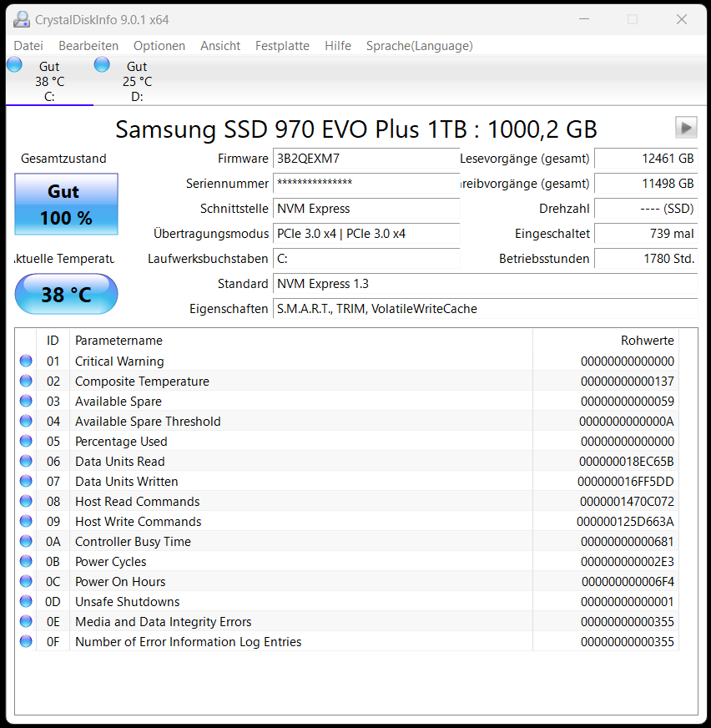Click the masked Seriennummer field
This screenshot has height=728, width=711.
pos(366,184)
